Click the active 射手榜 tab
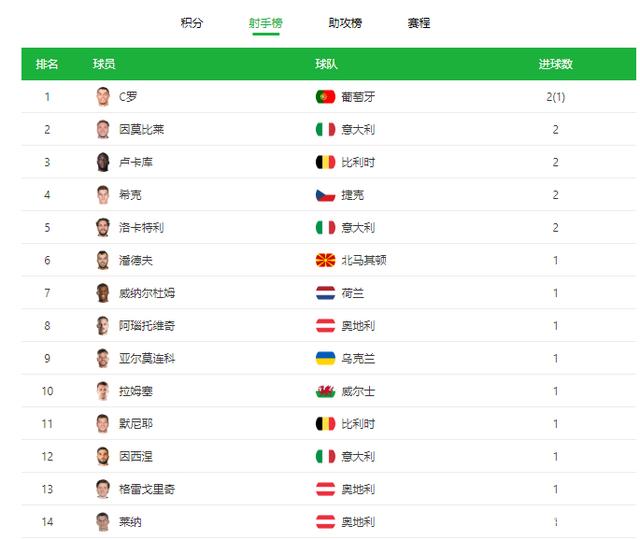The image size is (640, 540). click(265, 23)
